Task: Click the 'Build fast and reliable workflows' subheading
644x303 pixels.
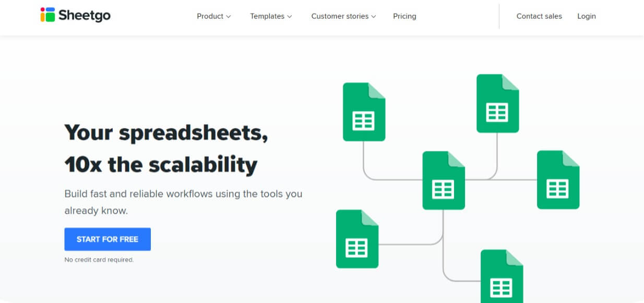Action: click(183, 202)
